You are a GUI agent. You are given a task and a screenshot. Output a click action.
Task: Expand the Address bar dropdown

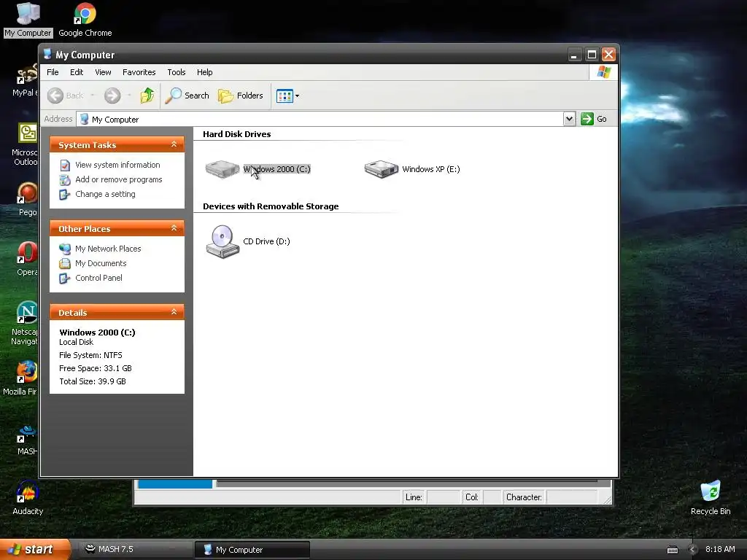click(x=569, y=119)
